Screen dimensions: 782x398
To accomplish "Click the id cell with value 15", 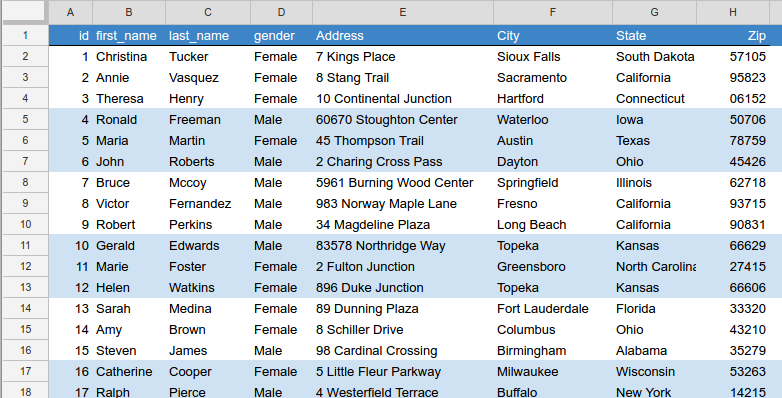I will click(70, 351).
